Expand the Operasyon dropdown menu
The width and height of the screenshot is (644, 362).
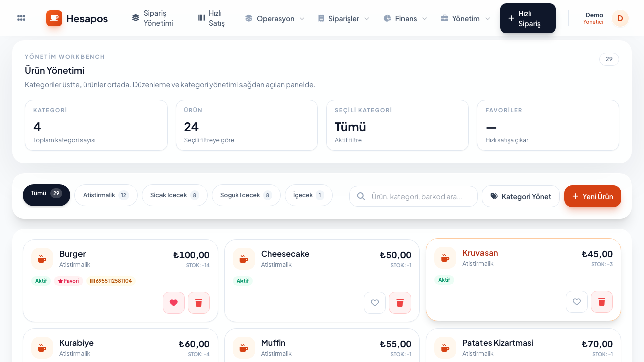click(x=275, y=18)
